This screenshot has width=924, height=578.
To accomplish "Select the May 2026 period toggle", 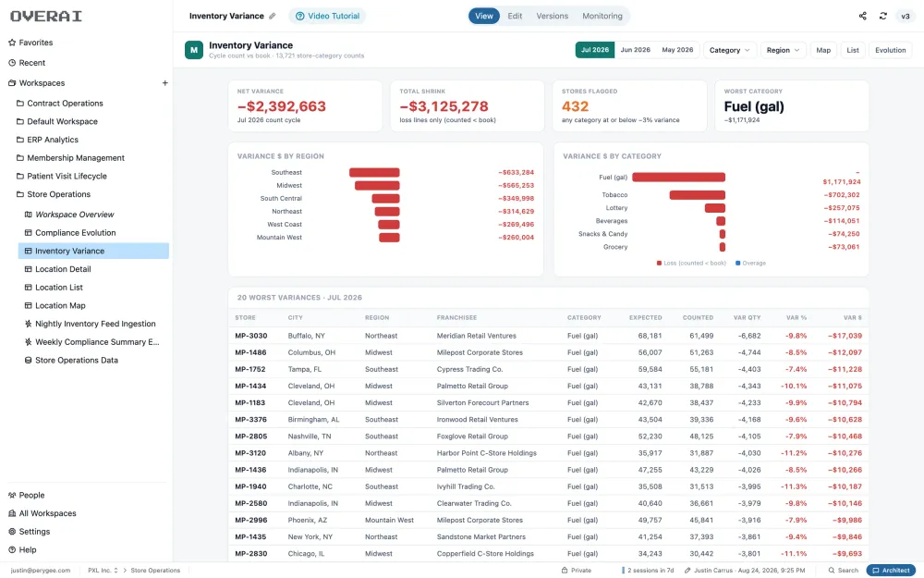I will 677,50.
